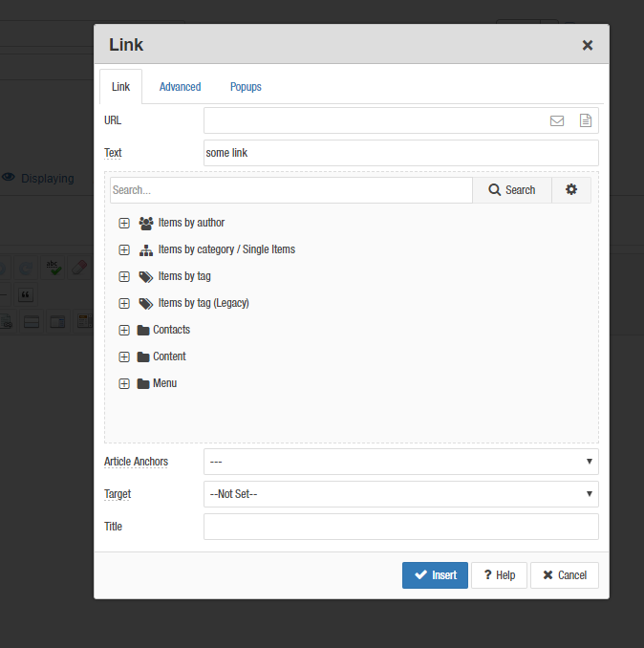Toggle the Displaying eye icon behind dialog
Image resolution: width=644 pixels, height=648 pixels.
(x=8, y=178)
